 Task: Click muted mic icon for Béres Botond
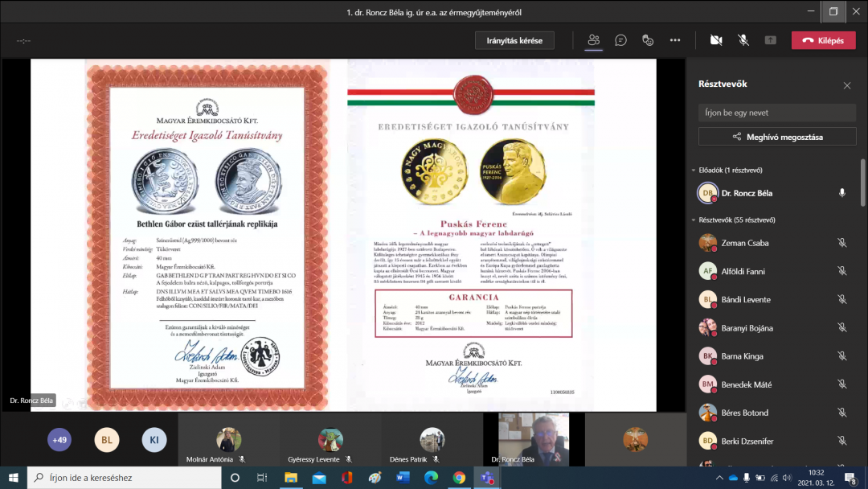pyautogui.click(x=842, y=413)
